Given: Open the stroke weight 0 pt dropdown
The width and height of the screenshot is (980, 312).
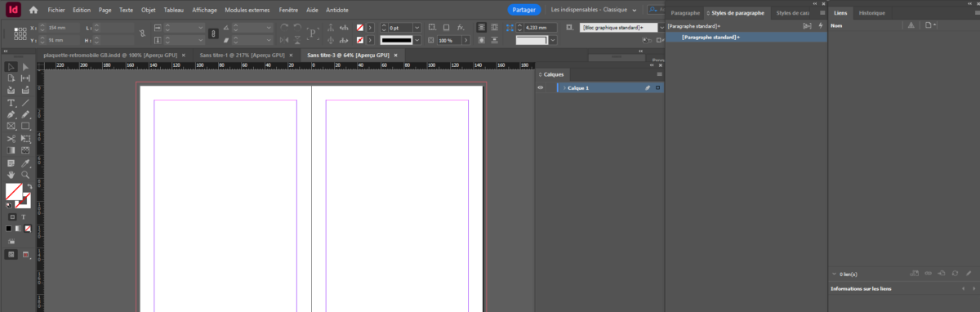Looking at the screenshot, I should pos(417,28).
